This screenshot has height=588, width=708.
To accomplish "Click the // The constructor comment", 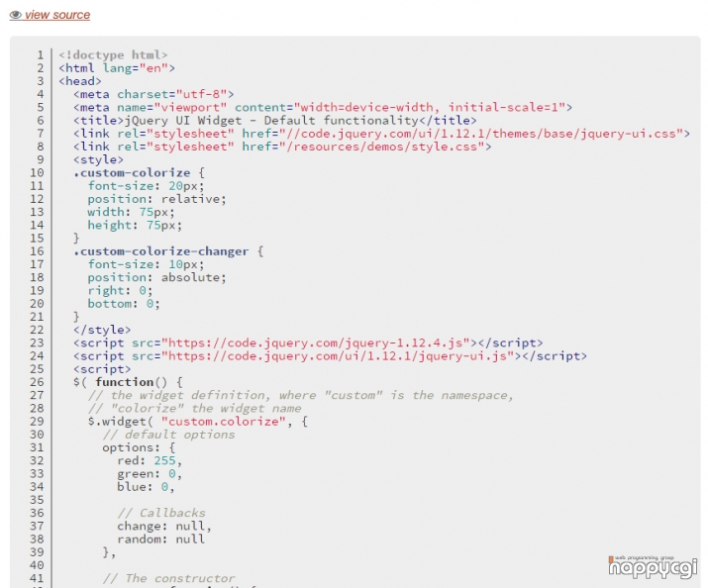I will click(x=169, y=578).
